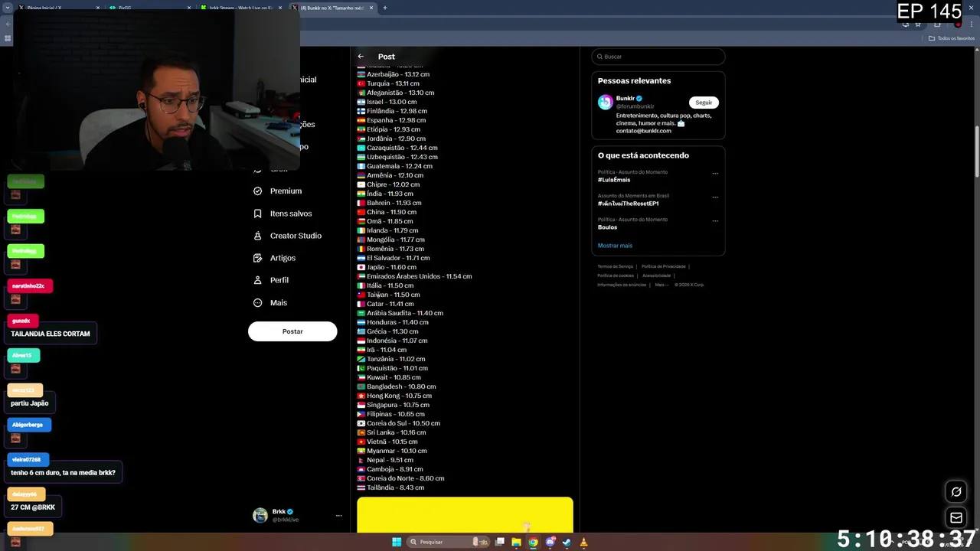980x551 pixels.
Task: Open Brkk account options menu
Action: (338, 516)
